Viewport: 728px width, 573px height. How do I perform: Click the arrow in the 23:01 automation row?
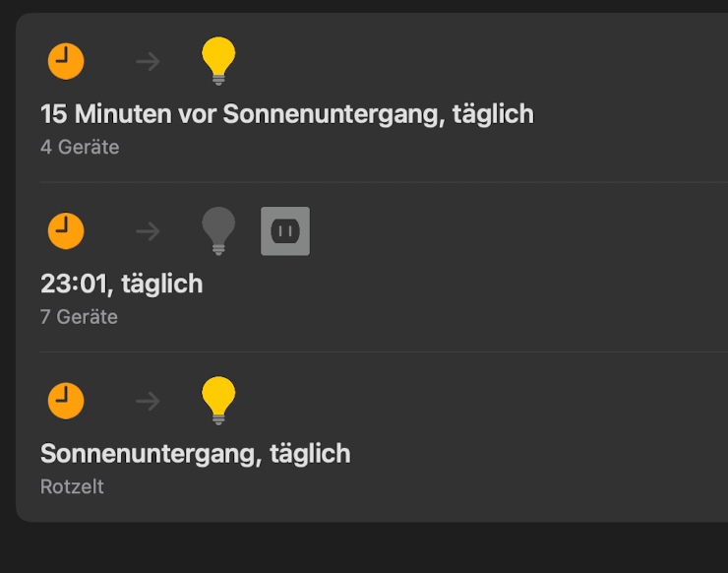pyautogui.click(x=148, y=231)
